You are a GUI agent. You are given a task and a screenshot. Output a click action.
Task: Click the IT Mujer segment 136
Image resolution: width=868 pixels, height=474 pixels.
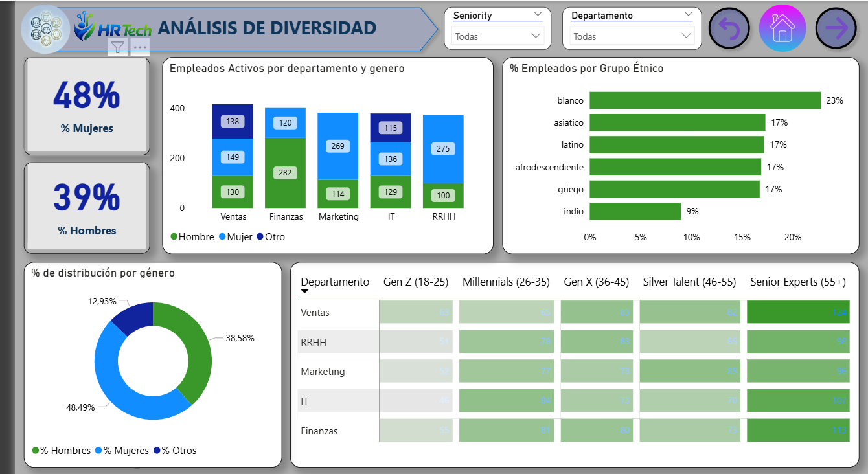(391, 159)
